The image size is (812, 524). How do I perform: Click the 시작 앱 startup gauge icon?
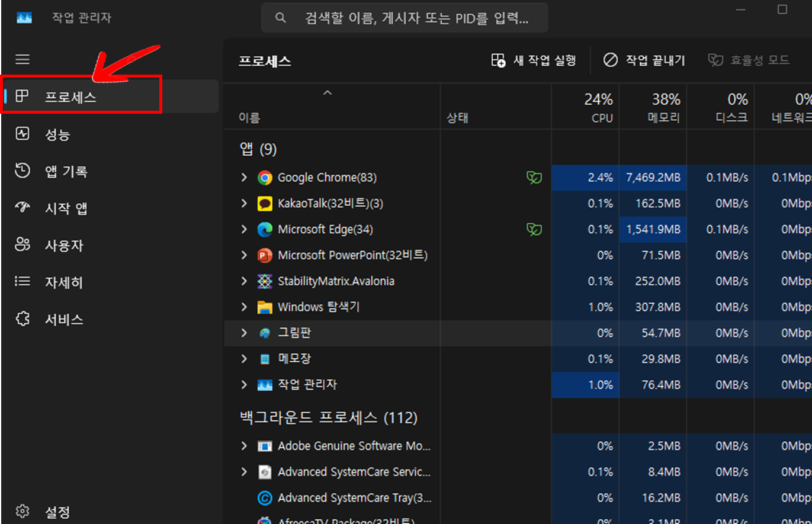[23, 207]
